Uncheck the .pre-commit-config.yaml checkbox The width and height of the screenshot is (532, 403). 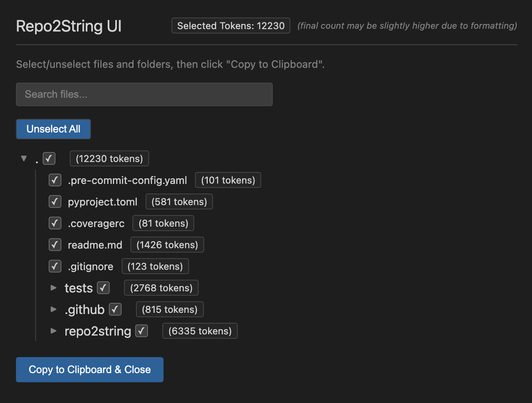(x=55, y=180)
